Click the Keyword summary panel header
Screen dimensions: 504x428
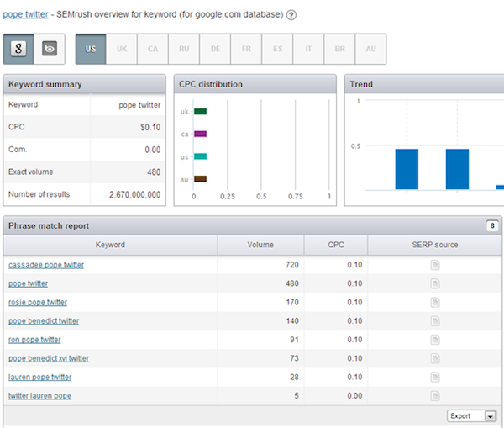coord(85,84)
